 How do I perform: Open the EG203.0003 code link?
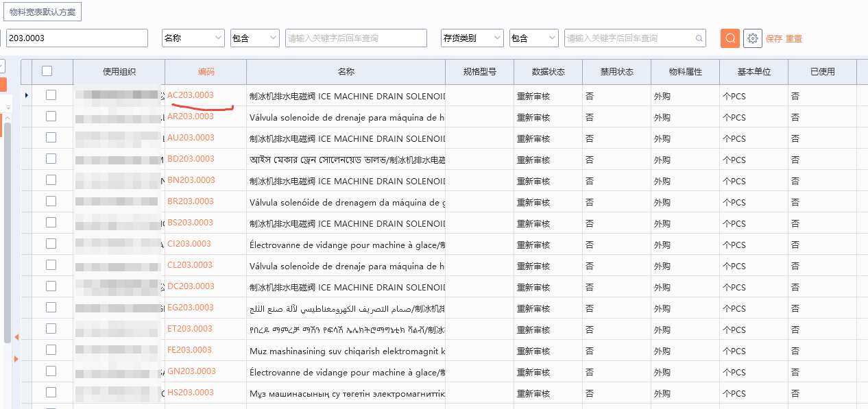191,308
